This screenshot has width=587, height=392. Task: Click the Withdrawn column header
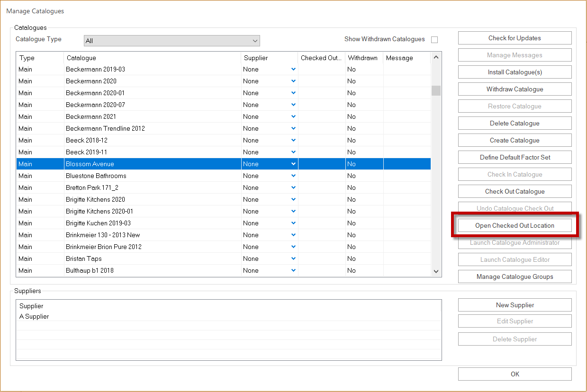(x=364, y=58)
